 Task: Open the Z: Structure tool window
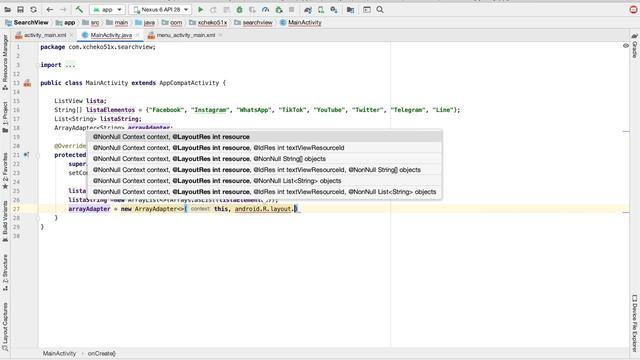[x=5, y=273]
